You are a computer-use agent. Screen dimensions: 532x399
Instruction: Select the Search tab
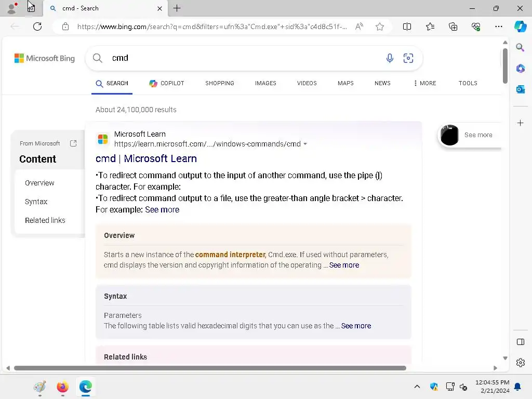click(112, 83)
